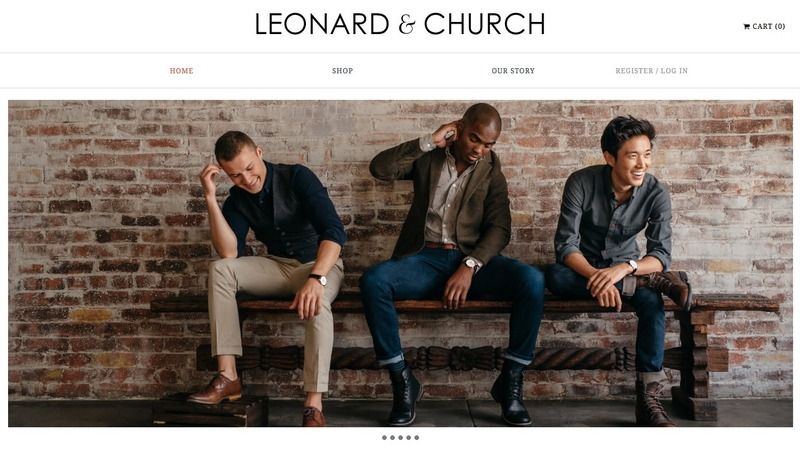This screenshot has width=800, height=455.
Task: Click the black leather boots in banner
Action: 459,393
